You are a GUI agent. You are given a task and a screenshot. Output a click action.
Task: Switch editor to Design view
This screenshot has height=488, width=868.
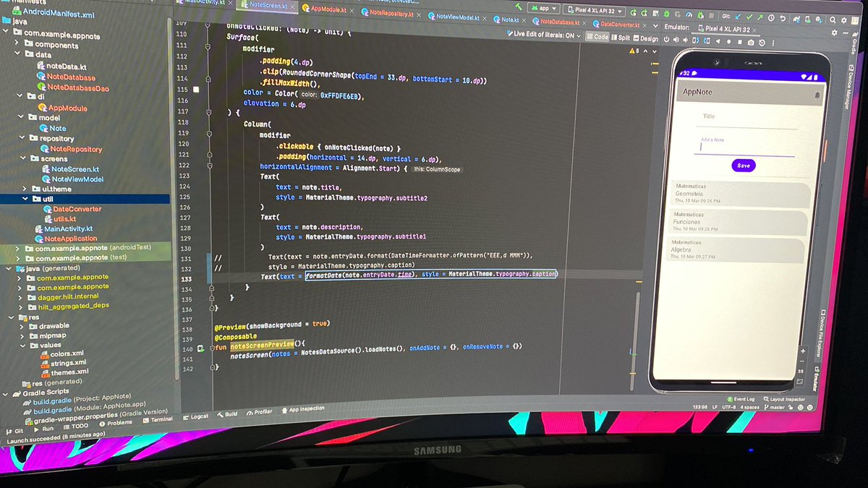645,38
